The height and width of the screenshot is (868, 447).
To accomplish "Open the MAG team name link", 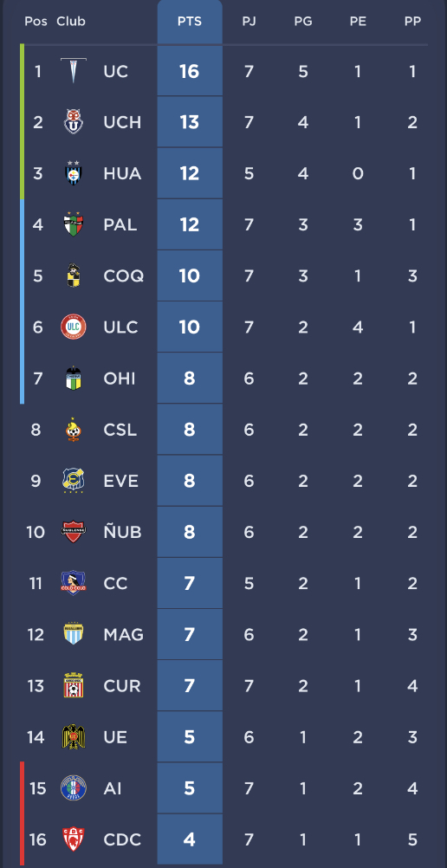I will point(124,634).
